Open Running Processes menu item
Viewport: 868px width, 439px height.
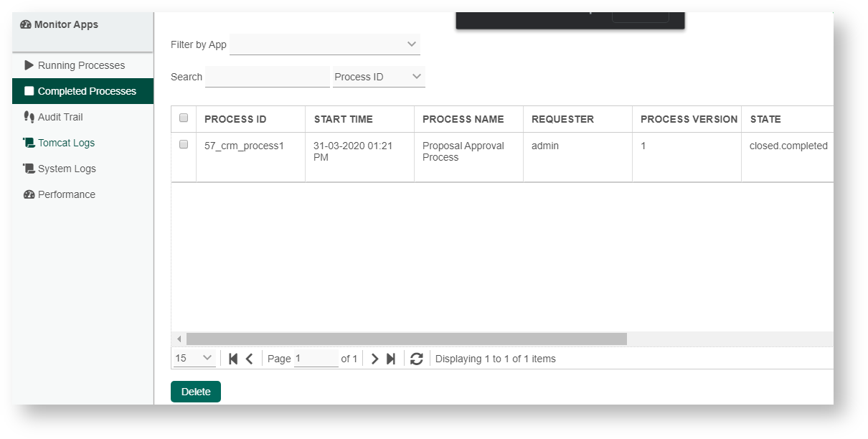tap(82, 65)
